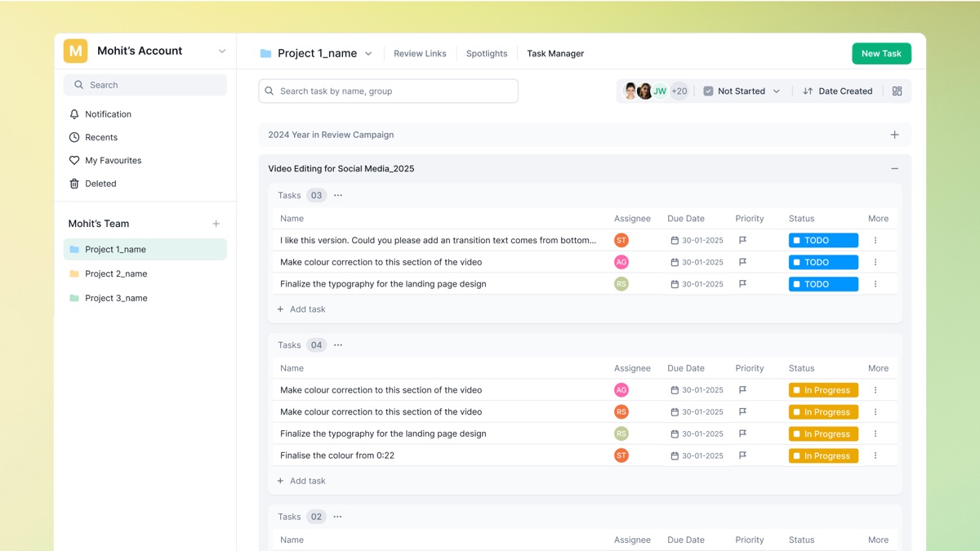Open TODO status dropdown of 'I like this version'

point(823,240)
